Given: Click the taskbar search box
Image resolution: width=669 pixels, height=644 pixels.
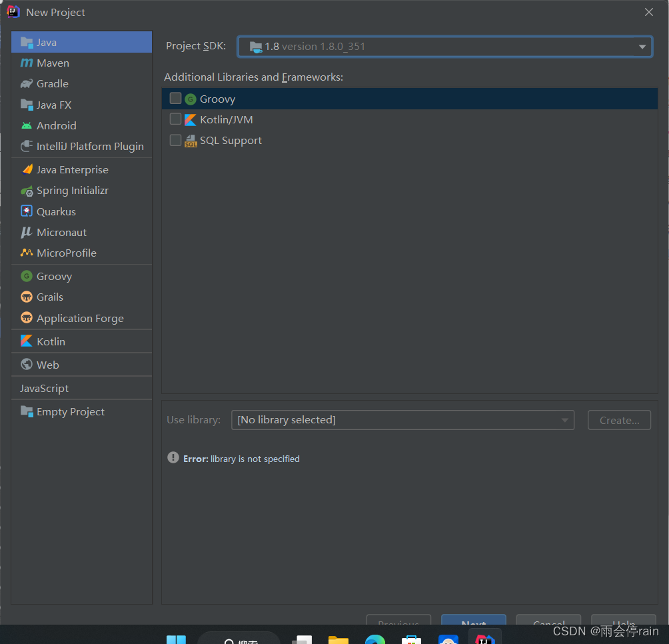Looking at the screenshot, I should coord(239,639).
